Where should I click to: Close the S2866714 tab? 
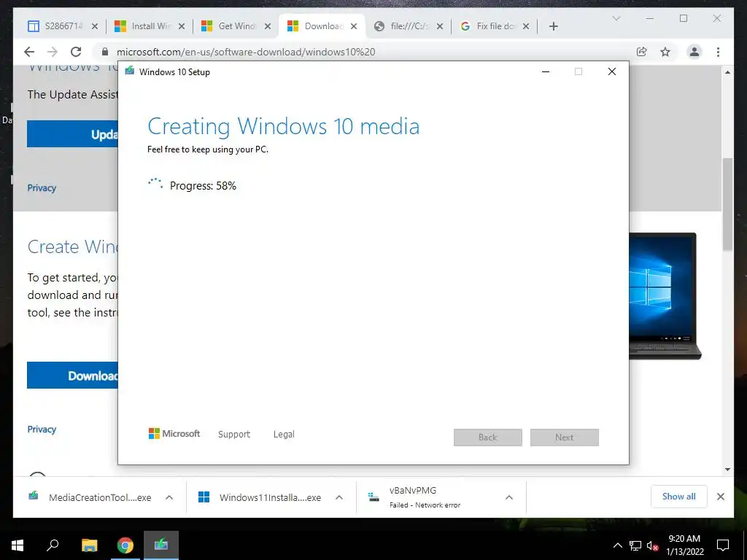(95, 26)
